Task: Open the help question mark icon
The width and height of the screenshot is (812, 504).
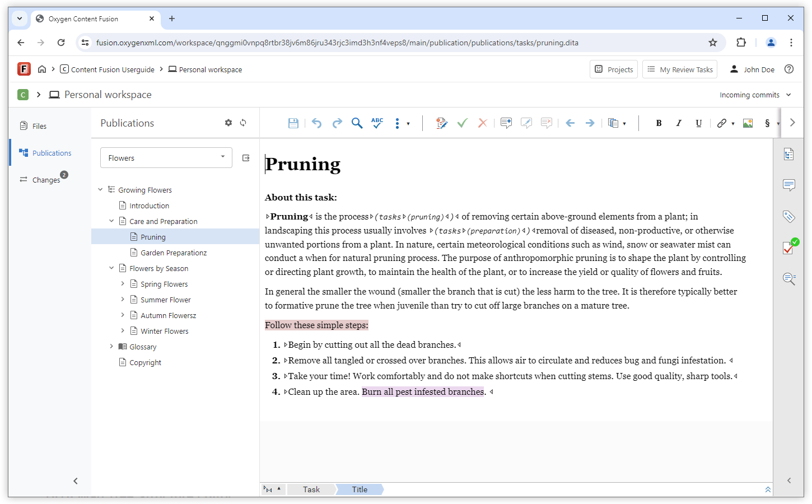Action: click(x=789, y=69)
